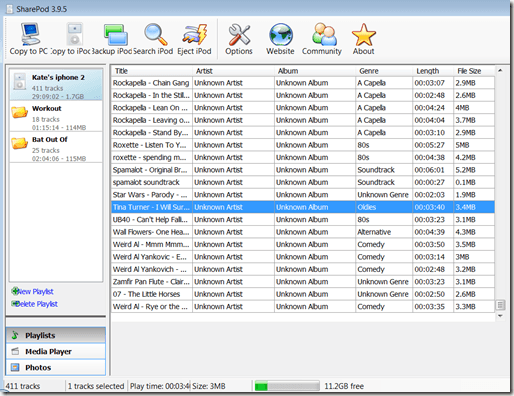
Task: Select the Zamfir Pan Flute track
Action: point(303,282)
